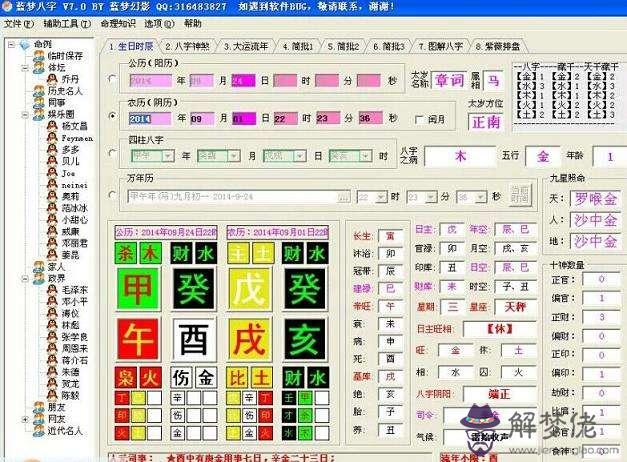This screenshot has width=627, height=462.
Task: Select 陈毅 in the 政界 list
Action: tap(70, 395)
